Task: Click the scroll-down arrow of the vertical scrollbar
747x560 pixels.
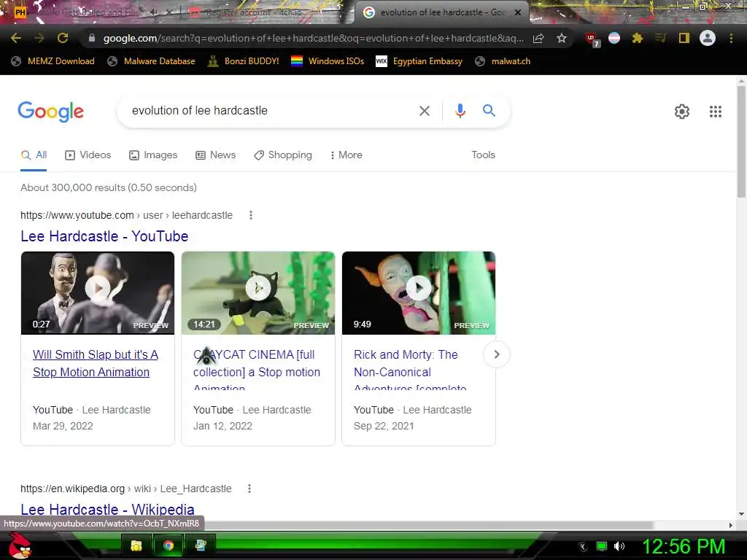Action: (741, 514)
